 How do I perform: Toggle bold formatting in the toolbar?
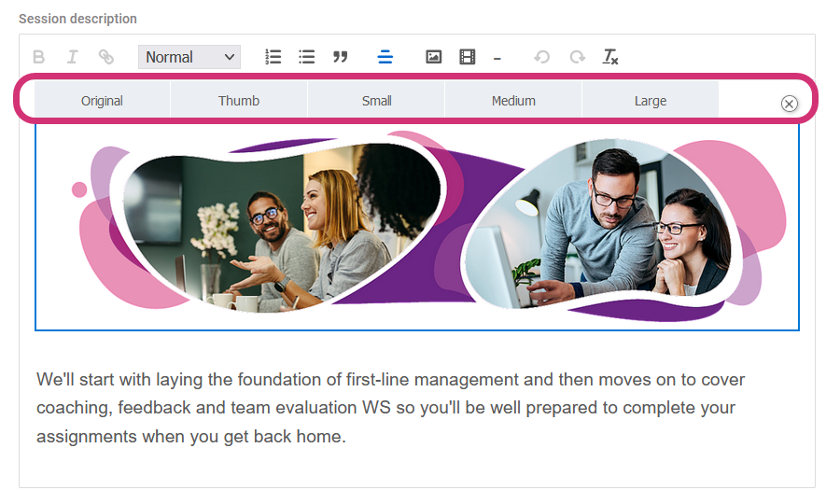tap(38, 57)
